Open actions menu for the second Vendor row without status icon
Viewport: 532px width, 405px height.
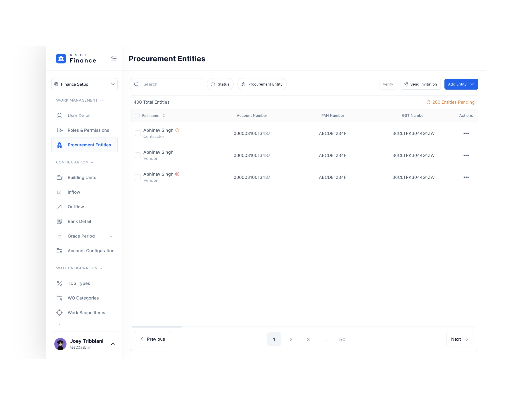[466, 155]
